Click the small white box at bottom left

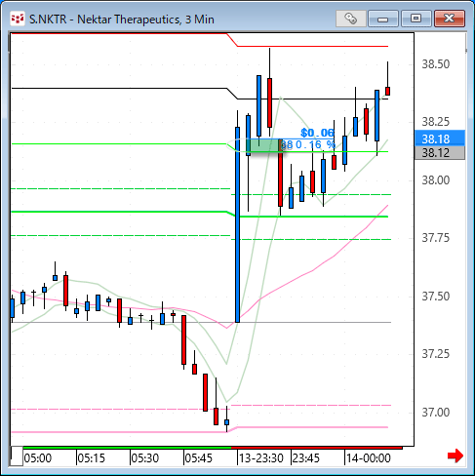(x=17, y=456)
